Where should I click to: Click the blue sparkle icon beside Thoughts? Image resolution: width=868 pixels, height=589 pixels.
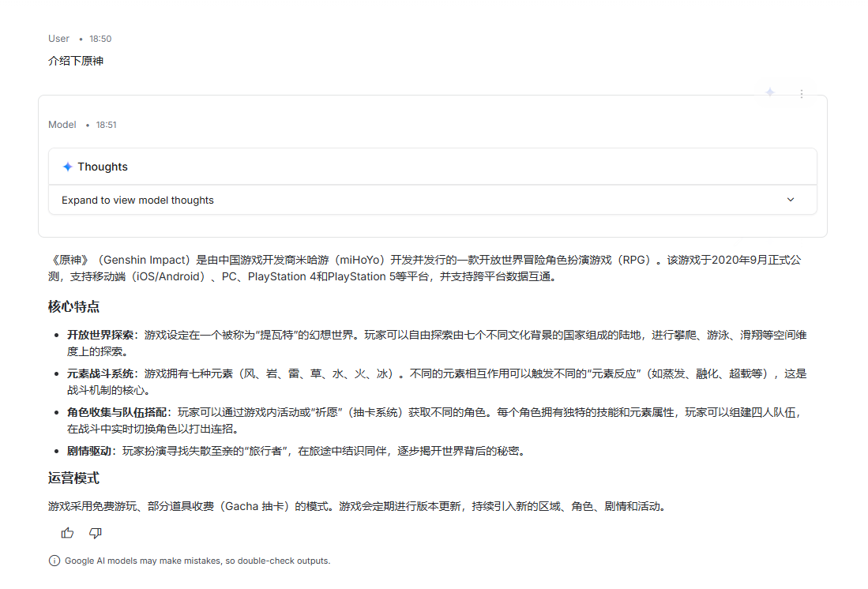click(x=68, y=167)
